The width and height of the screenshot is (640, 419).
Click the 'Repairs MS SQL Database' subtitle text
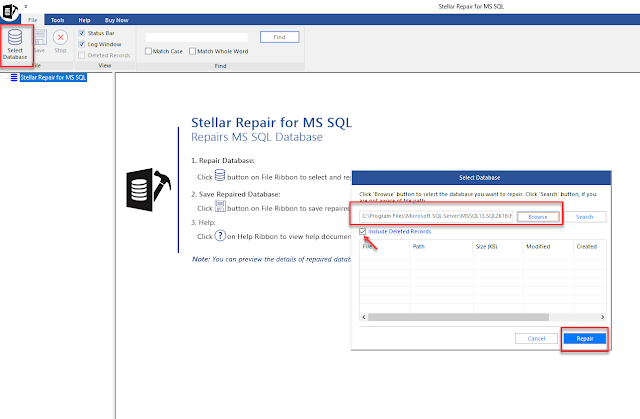(x=257, y=137)
